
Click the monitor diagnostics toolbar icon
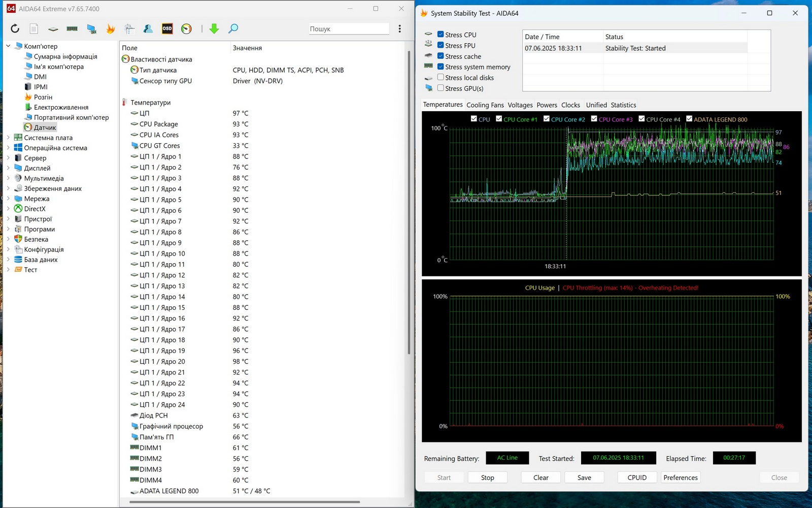pos(91,29)
